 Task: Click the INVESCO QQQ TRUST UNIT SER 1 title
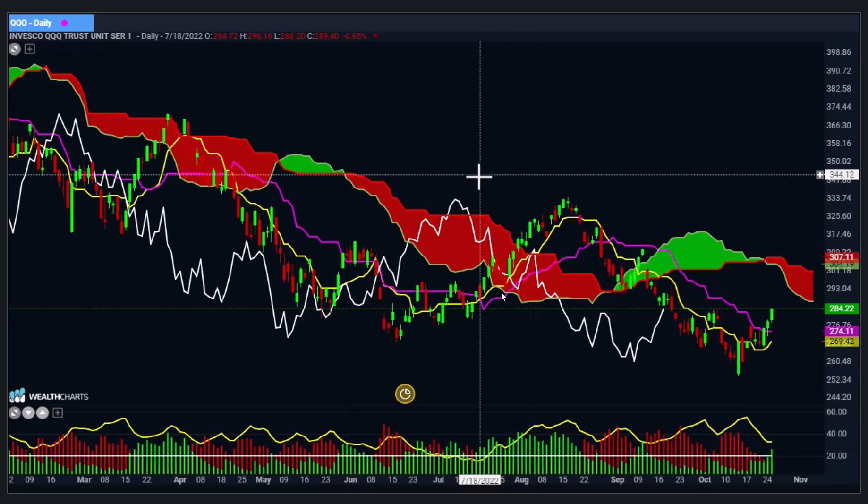[x=70, y=36]
